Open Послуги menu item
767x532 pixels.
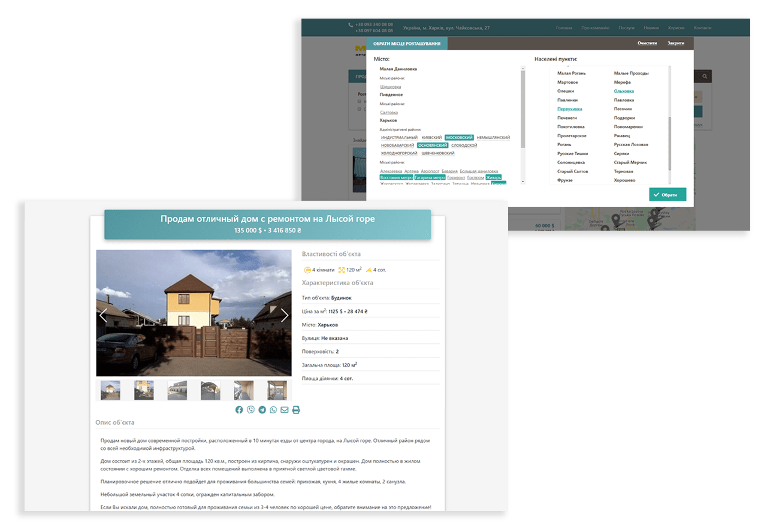coord(627,28)
